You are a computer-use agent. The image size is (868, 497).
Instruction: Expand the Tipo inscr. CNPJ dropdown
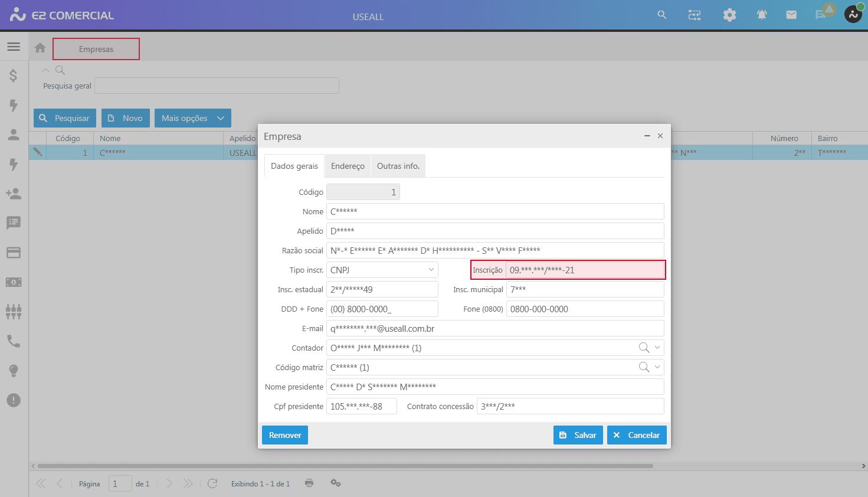pos(431,270)
